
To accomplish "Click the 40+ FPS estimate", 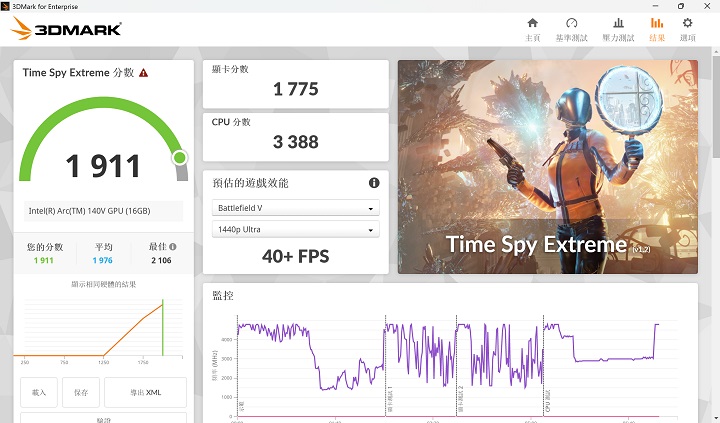I will tap(296, 256).
